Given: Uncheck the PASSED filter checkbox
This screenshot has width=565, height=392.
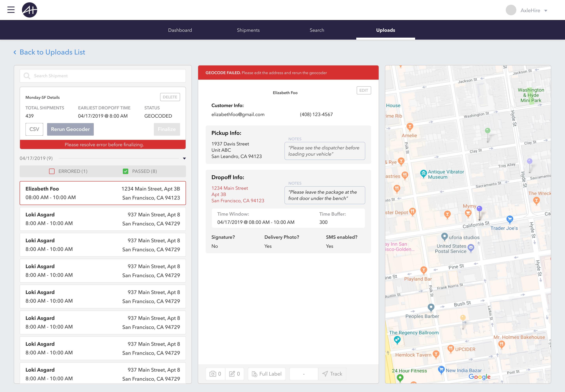Looking at the screenshot, I should click(125, 171).
